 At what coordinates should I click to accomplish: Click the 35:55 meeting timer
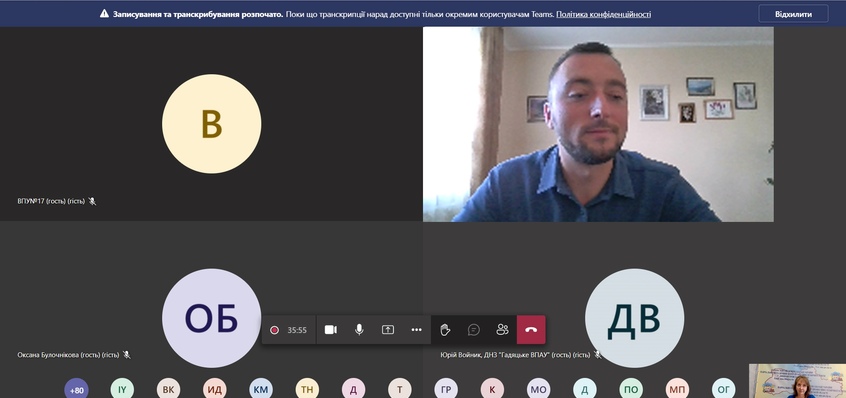coord(297,330)
